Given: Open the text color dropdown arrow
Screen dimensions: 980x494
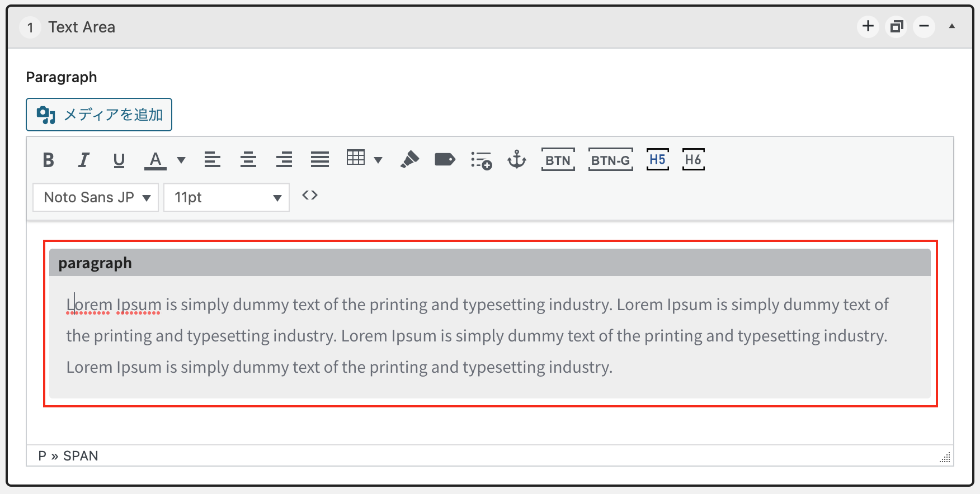Looking at the screenshot, I should (181, 160).
